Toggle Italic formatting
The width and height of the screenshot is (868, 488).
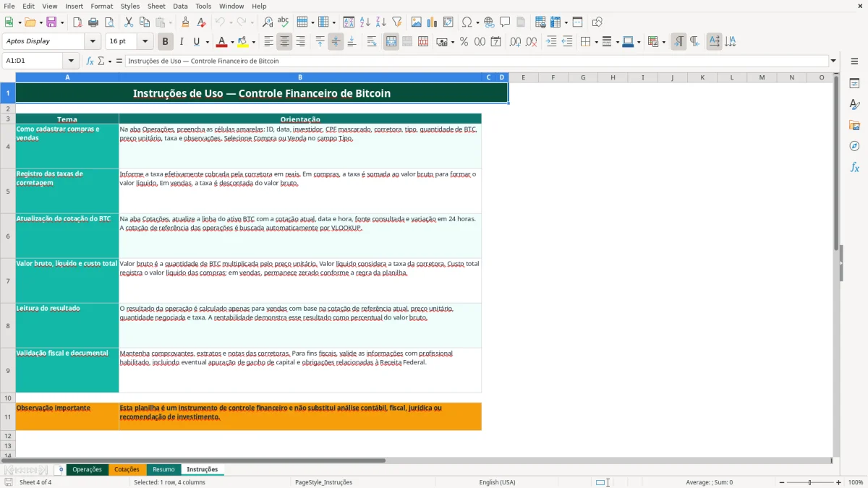182,42
